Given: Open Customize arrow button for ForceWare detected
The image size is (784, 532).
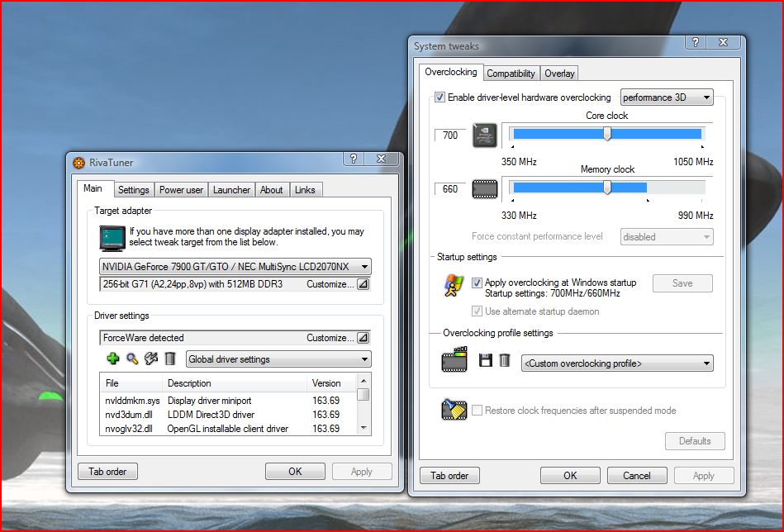Looking at the screenshot, I should (363, 338).
